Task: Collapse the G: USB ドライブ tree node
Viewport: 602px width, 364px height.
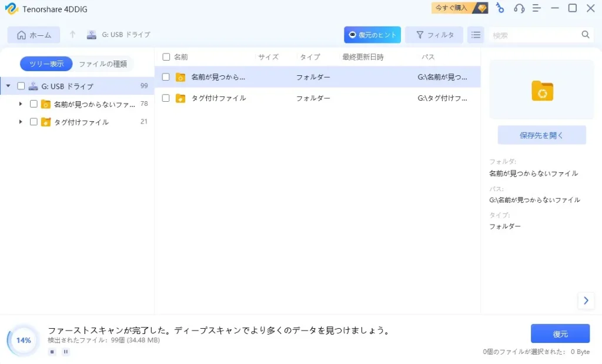Action: 8,86
